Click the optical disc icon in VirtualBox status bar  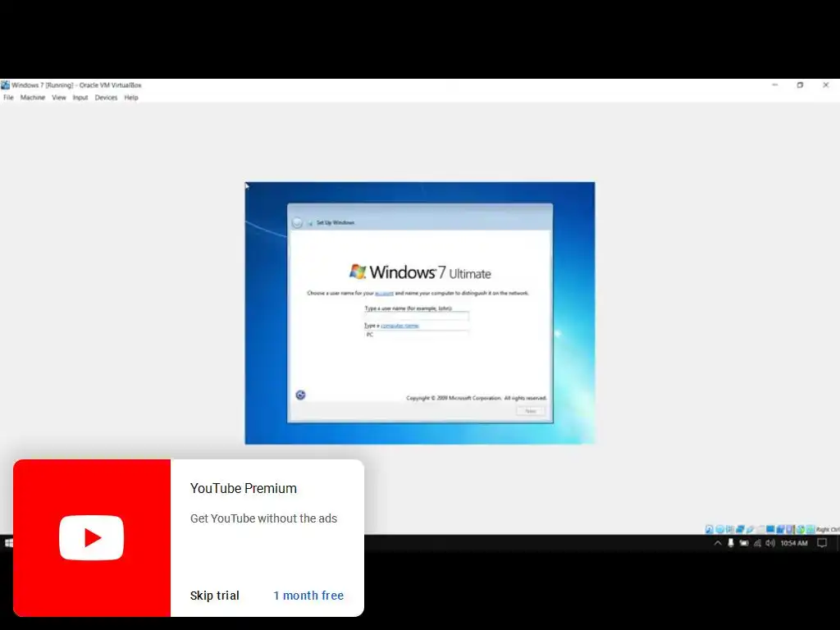pos(720,529)
